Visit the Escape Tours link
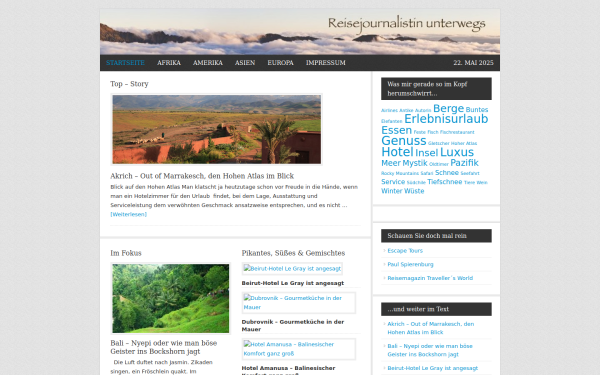Viewport: 600px width, 375px height. coord(405,251)
